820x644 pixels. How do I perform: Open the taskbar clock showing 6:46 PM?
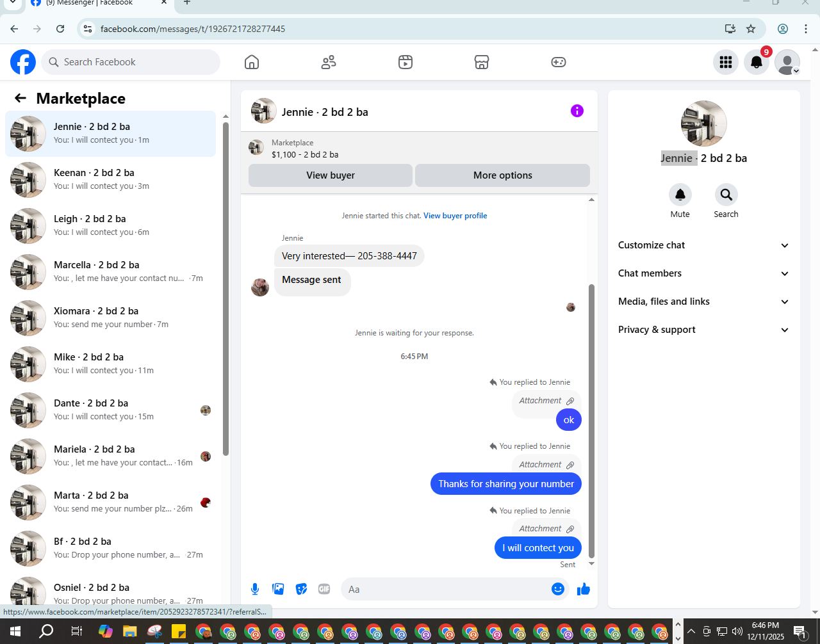[x=766, y=631]
